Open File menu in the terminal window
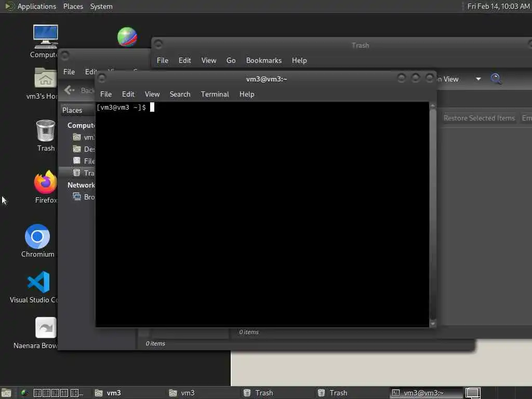Screen dimensions: 532x399 pyautogui.click(x=106, y=94)
